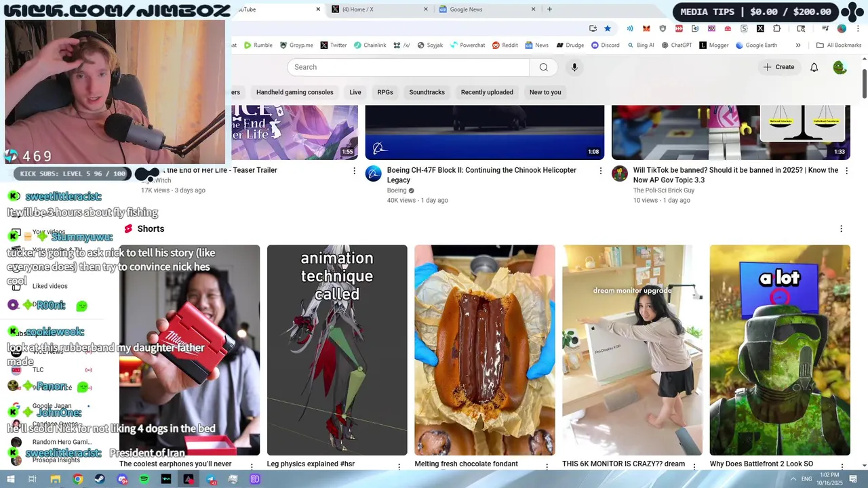
Task: Click the YouTube search input field
Action: coord(408,67)
